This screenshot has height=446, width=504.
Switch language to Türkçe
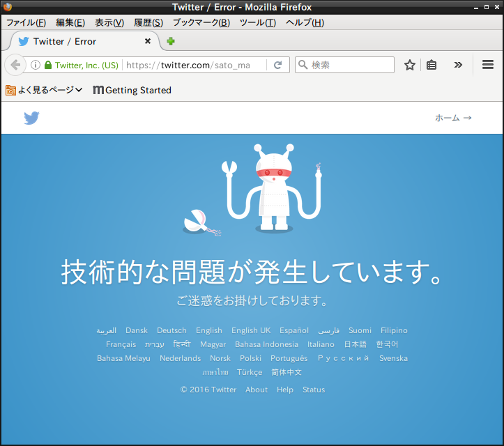click(x=250, y=372)
